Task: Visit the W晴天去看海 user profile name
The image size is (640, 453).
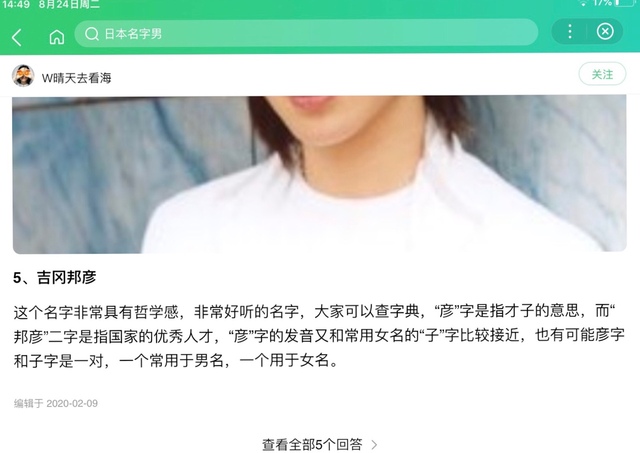Action: click(76, 78)
